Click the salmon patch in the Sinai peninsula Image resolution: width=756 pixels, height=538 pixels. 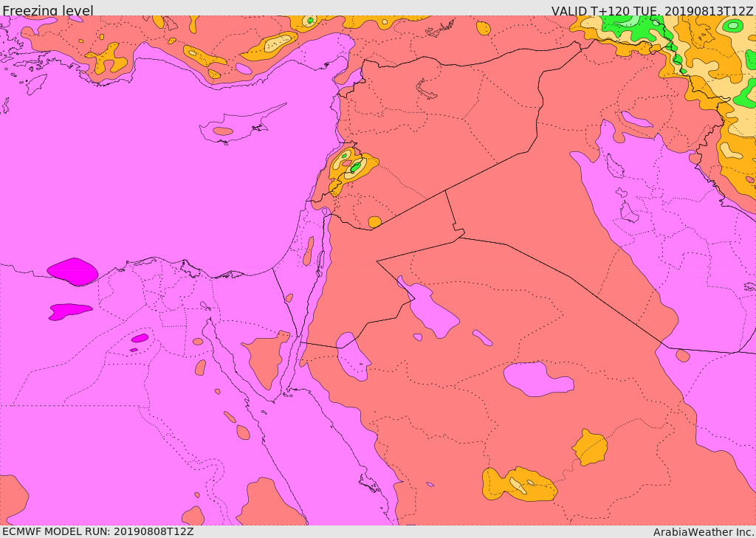264,358
